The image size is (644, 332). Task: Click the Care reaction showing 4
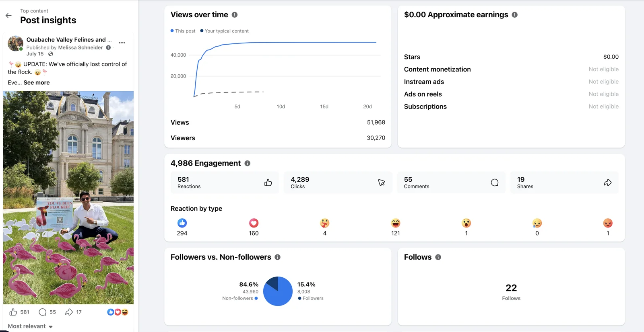coord(325,223)
